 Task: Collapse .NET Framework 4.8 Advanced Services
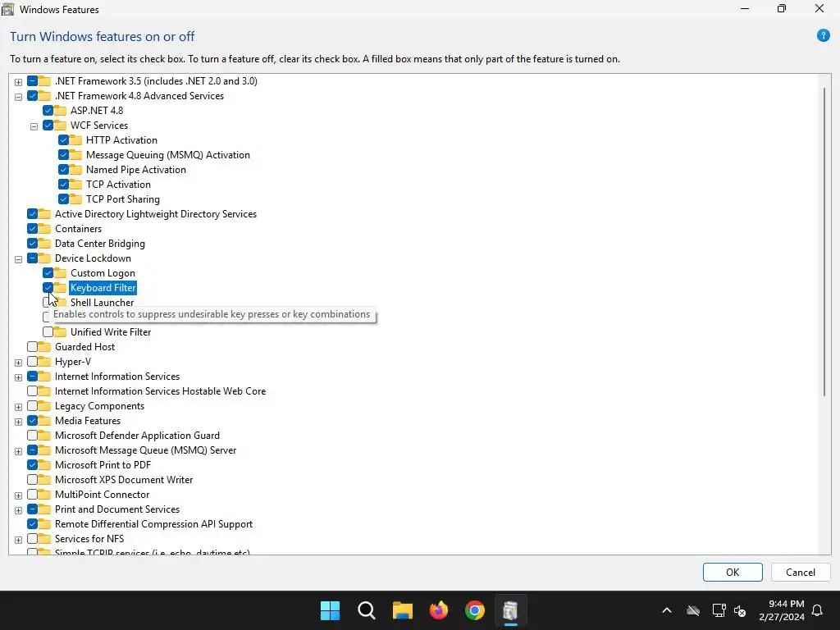pyautogui.click(x=18, y=97)
